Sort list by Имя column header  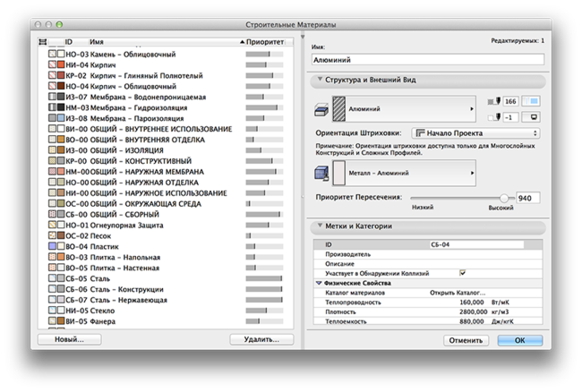point(97,42)
